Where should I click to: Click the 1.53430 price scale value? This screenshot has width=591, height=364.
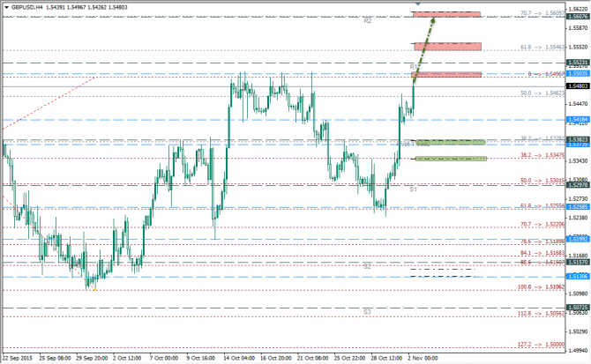click(x=579, y=160)
